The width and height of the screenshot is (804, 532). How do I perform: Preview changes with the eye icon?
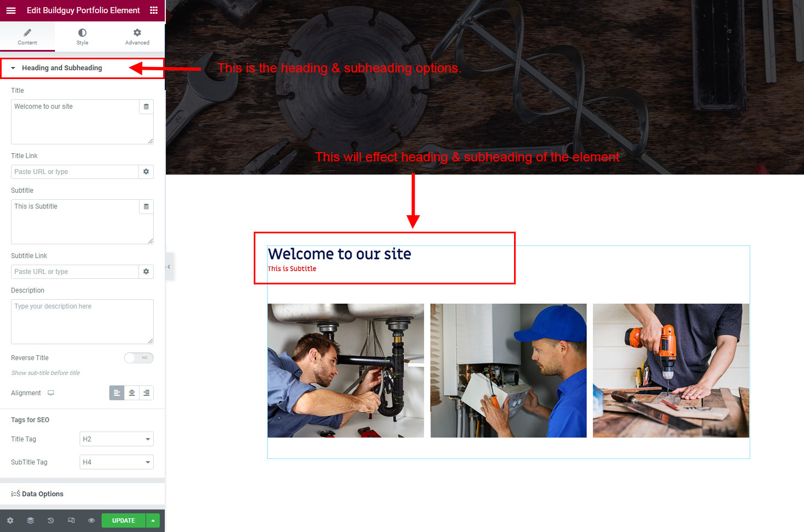(x=91, y=520)
